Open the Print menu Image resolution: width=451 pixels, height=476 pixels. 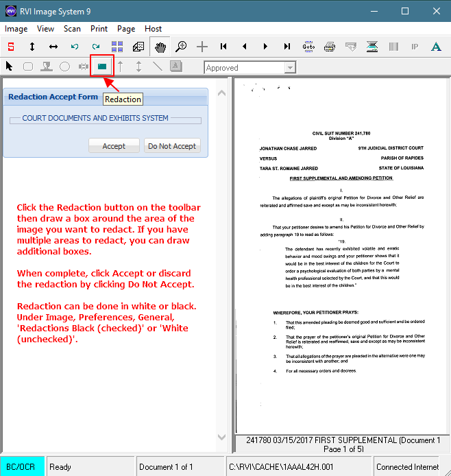click(x=99, y=29)
